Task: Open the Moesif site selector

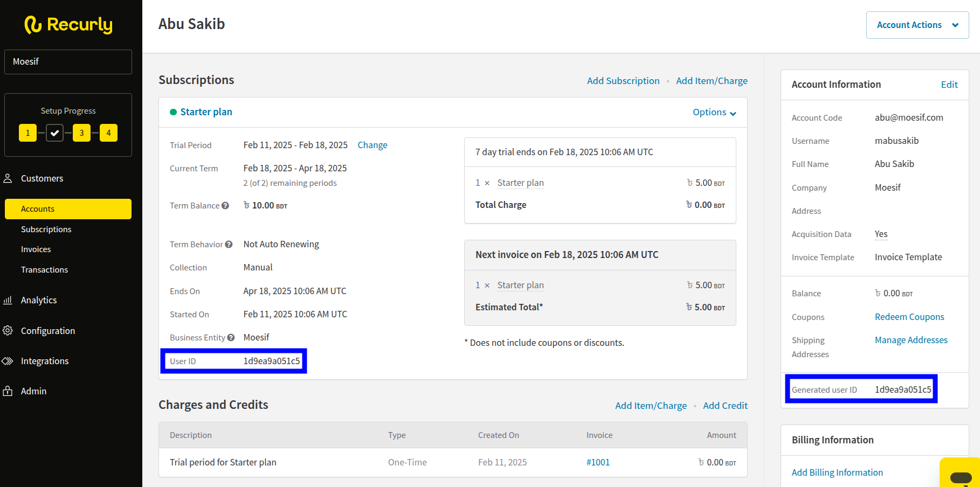Action: click(68, 62)
